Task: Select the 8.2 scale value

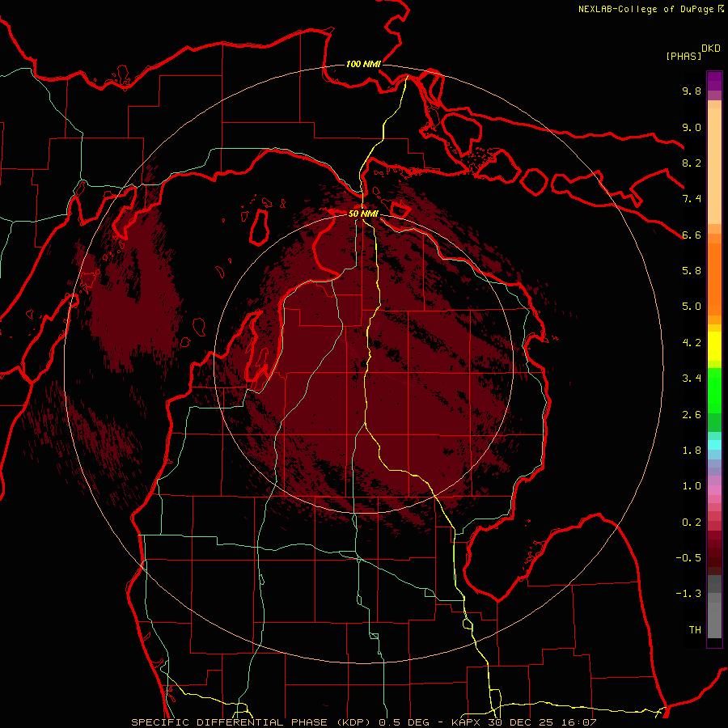Action: point(692,163)
